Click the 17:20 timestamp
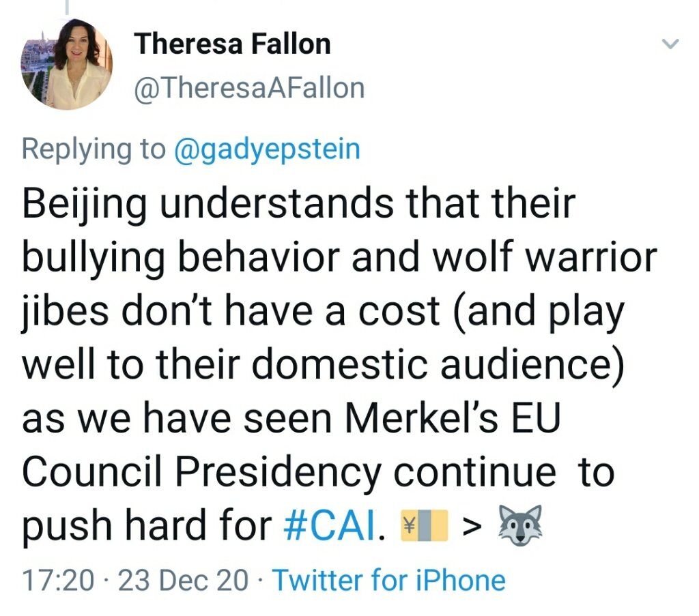The image size is (699, 616). coord(59,581)
